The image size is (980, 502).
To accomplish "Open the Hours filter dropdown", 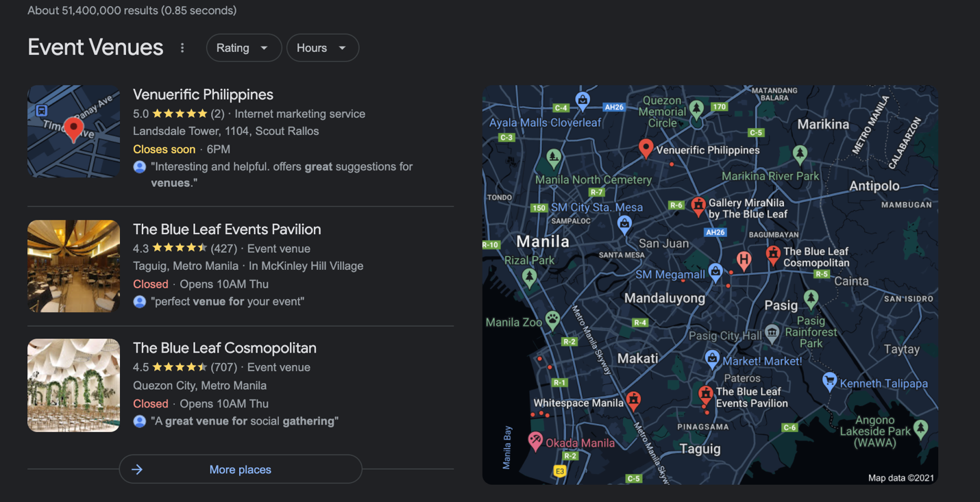I will 322,48.
